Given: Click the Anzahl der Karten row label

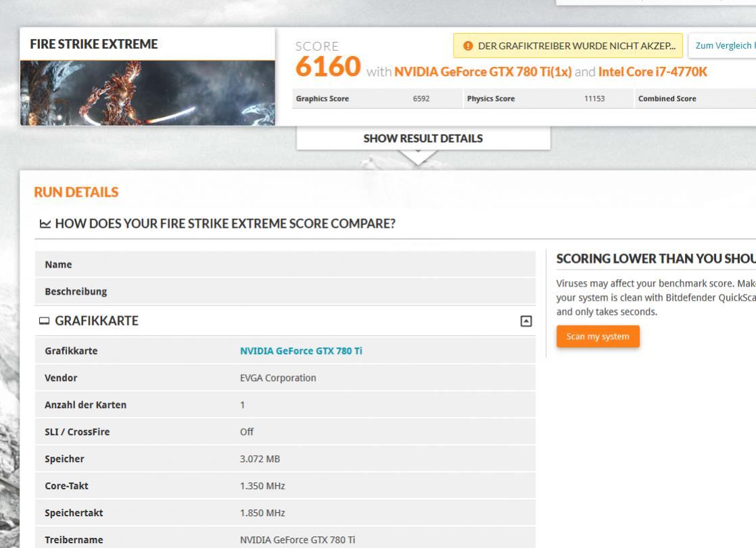Looking at the screenshot, I should coord(85,405).
